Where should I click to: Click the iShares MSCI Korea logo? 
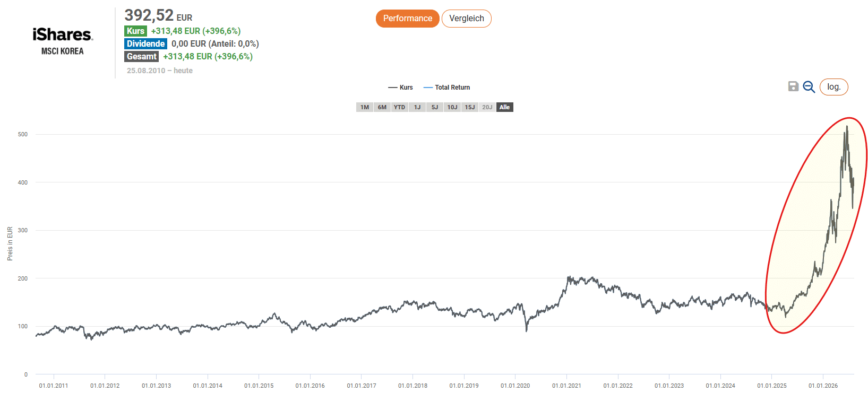point(63,41)
